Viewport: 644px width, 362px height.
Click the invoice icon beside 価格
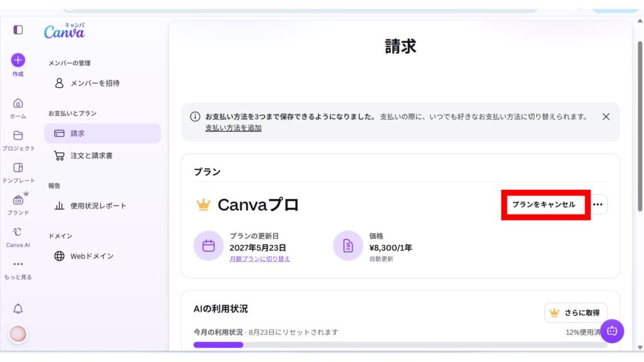(348, 246)
